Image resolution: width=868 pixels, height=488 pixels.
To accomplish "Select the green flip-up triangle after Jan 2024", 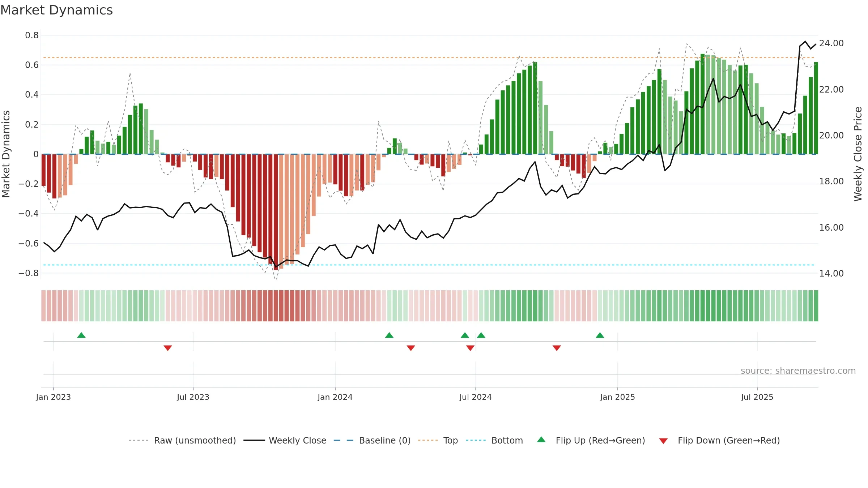I will tap(389, 335).
